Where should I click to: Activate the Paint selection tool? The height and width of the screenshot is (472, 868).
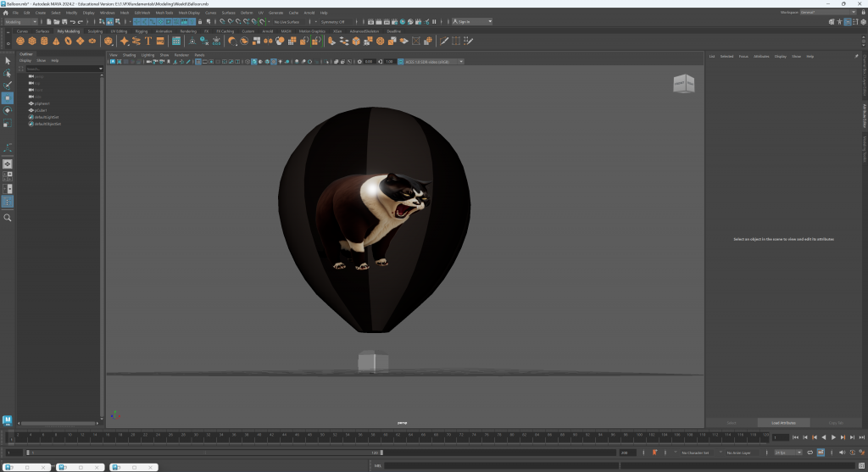point(7,86)
